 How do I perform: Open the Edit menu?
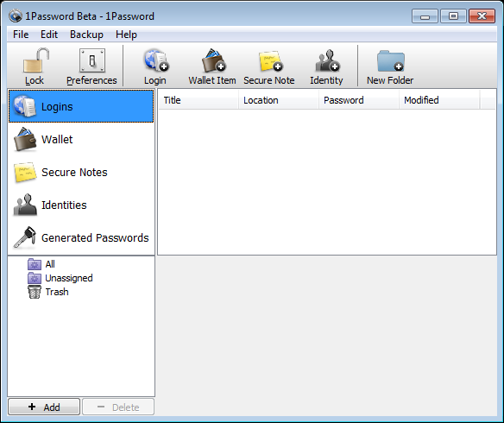pos(49,35)
